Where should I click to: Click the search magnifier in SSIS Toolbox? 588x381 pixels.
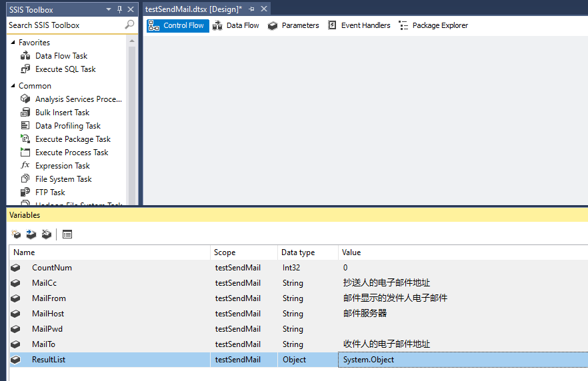(129, 25)
